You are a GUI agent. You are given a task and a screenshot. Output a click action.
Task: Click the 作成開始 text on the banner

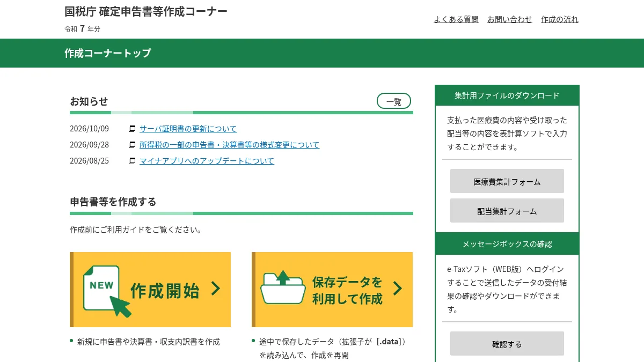[165, 290]
